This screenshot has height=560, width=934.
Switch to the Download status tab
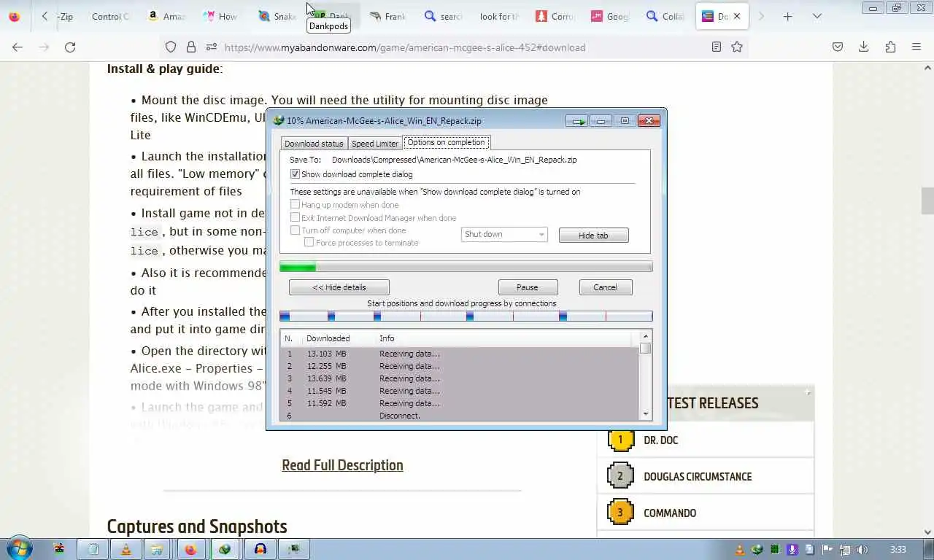click(314, 144)
